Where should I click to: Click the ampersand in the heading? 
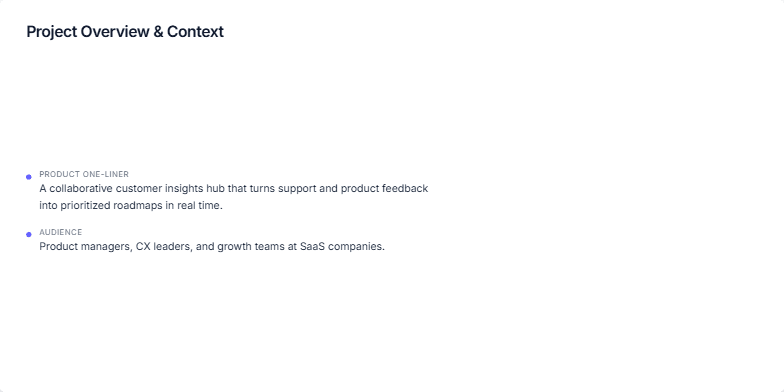click(x=158, y=32)
